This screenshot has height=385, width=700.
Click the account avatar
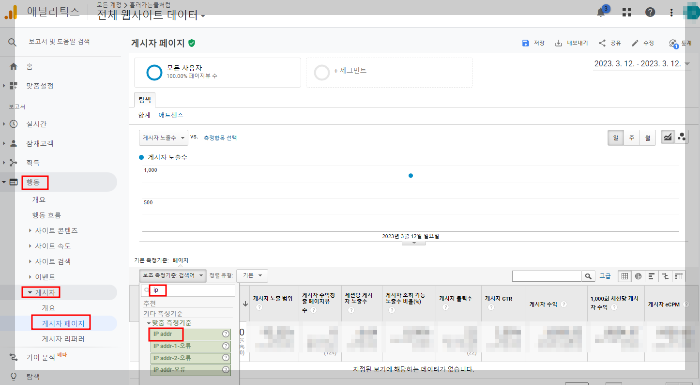[x=693, y=13]
